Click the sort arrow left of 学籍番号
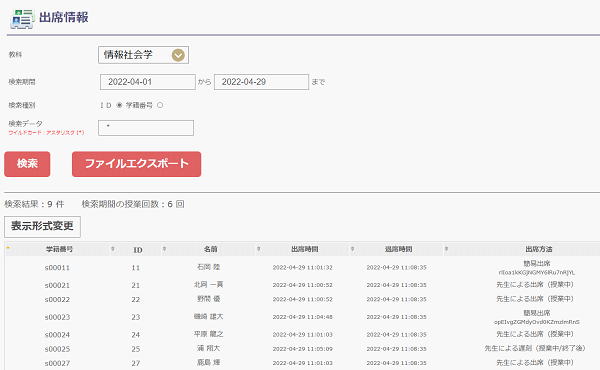Image resolution: width=600 pixels, height=370 pixels. (x=8, y=248)
